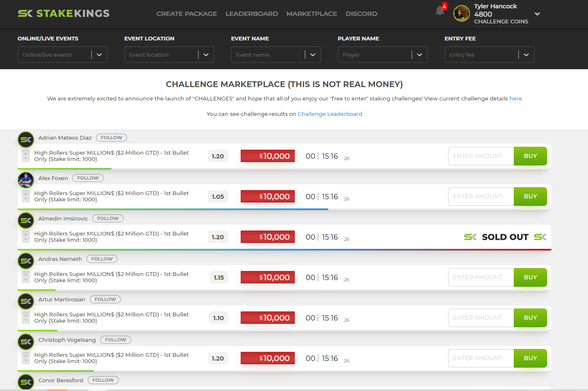The width and height of the screenshot is (588, 391).
Task: Click the $10,000 buy-in badge in Adrian Mateos Diaz's row
Action: (268, 156)
